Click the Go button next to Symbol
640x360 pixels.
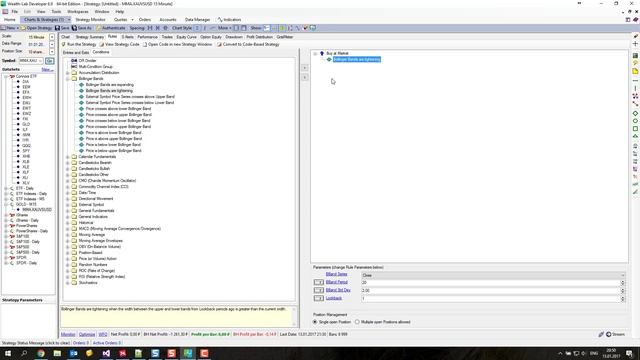[49, 61]
